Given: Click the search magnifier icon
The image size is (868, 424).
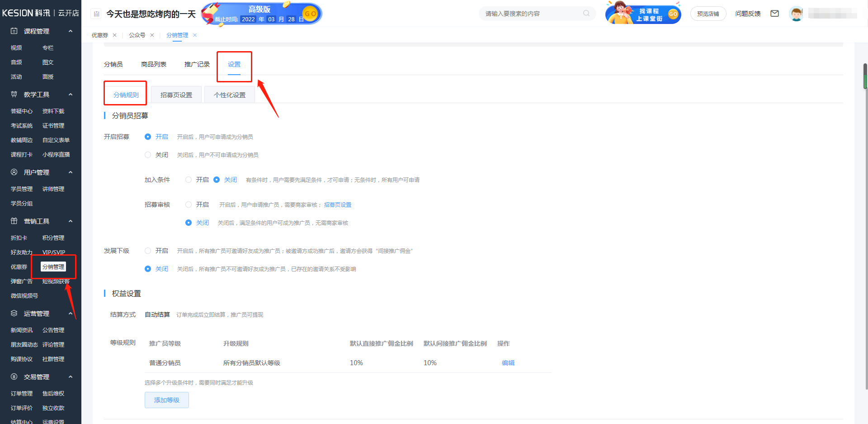Looking at the screenshot, I should (x=586, y=14).
